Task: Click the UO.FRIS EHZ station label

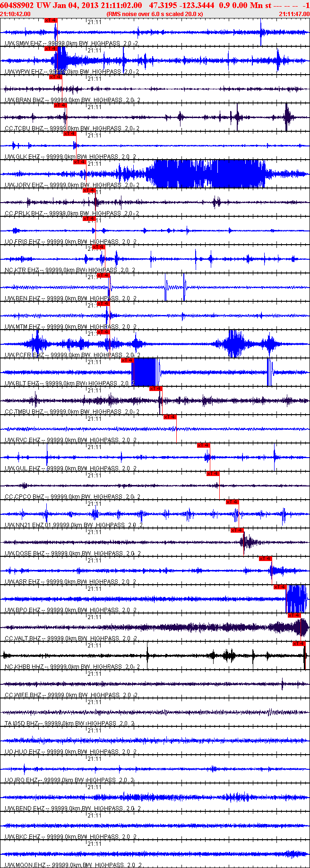Action: (23, 242)
